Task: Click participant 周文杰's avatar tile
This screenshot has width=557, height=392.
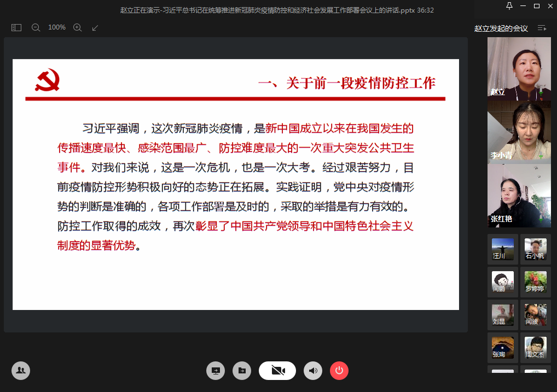Action: pyautogui.click(x=535, y=347)
